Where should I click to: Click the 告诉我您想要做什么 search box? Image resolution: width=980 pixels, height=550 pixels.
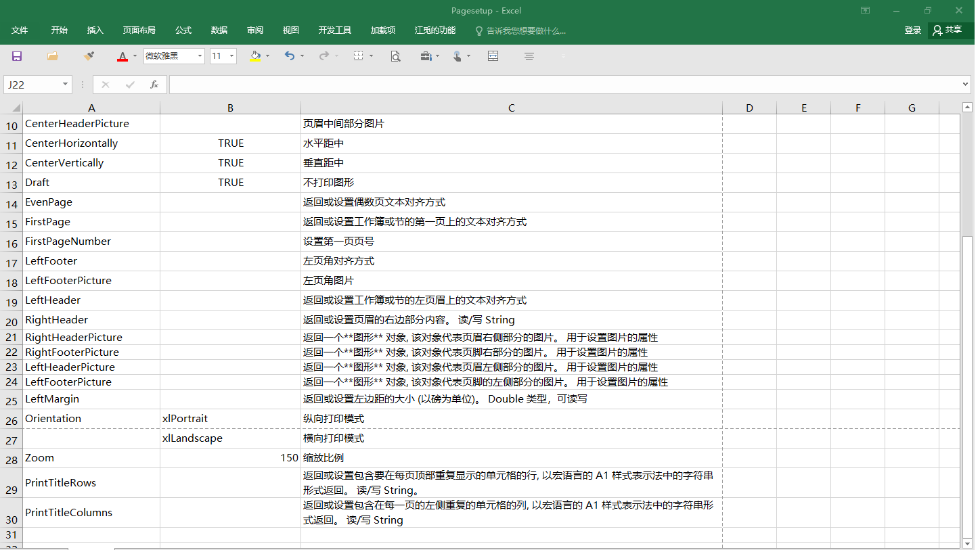click(x=520, y=30)
